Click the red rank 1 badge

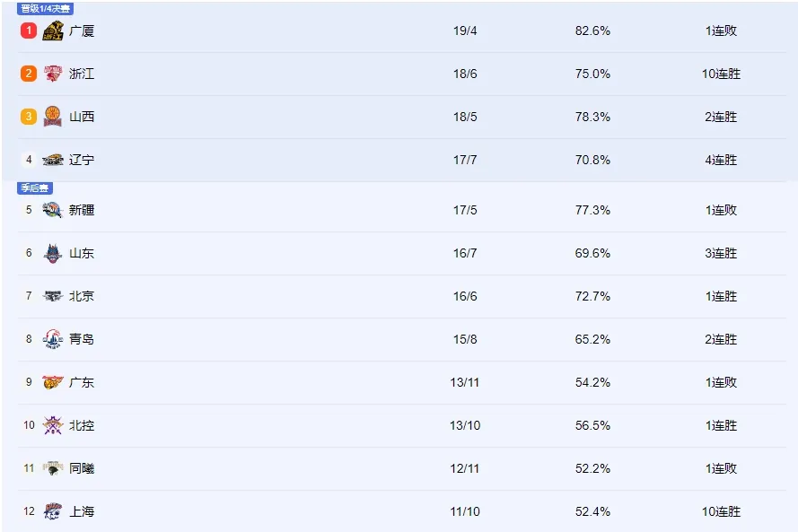click(29, 31)
